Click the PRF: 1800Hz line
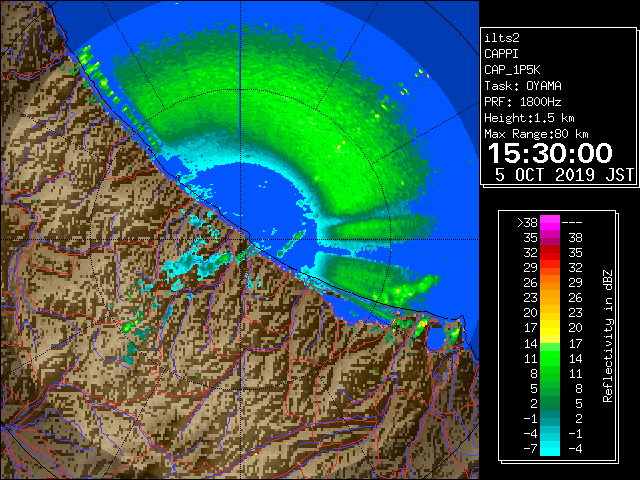 (x=523, y=102)
